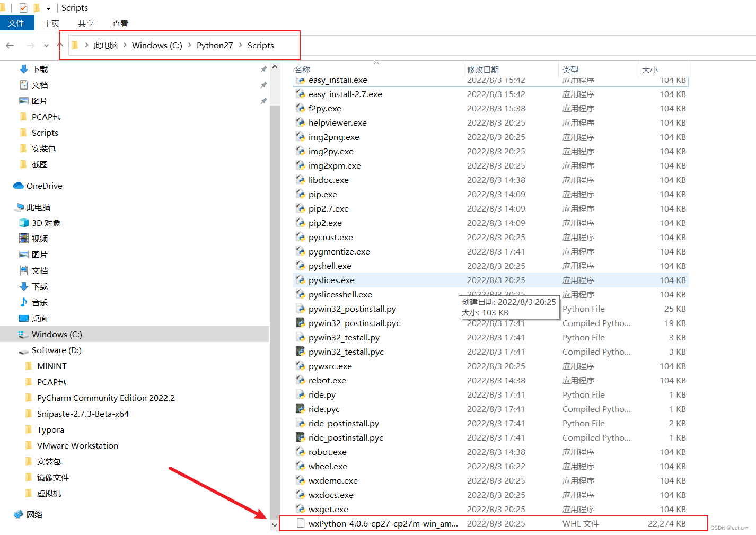Select the pip.exe application icon

pos(301,194)
